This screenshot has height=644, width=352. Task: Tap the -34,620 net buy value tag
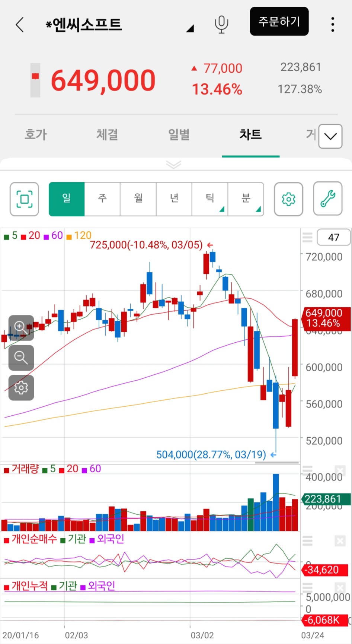(325, 570)
